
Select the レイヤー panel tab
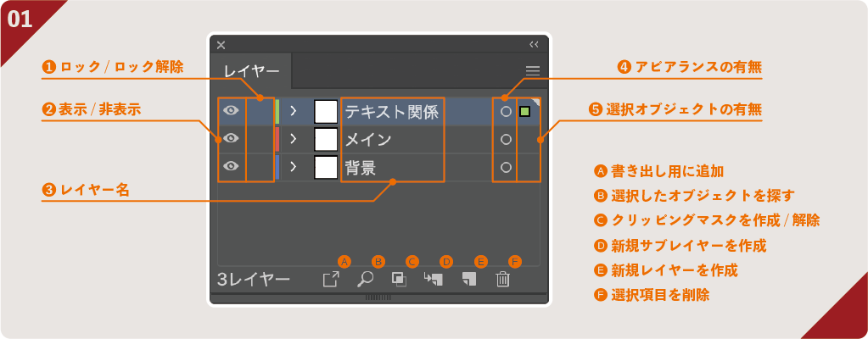tap(251, 72)
